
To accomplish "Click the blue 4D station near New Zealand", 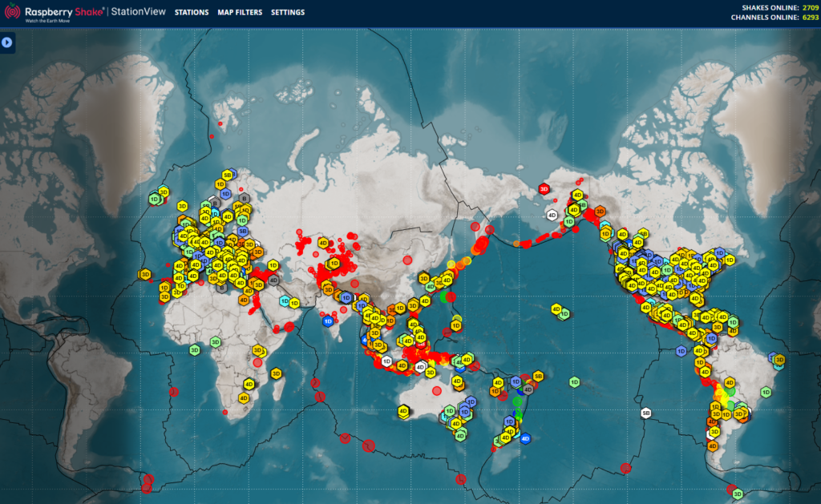I will tap(525, 438).
